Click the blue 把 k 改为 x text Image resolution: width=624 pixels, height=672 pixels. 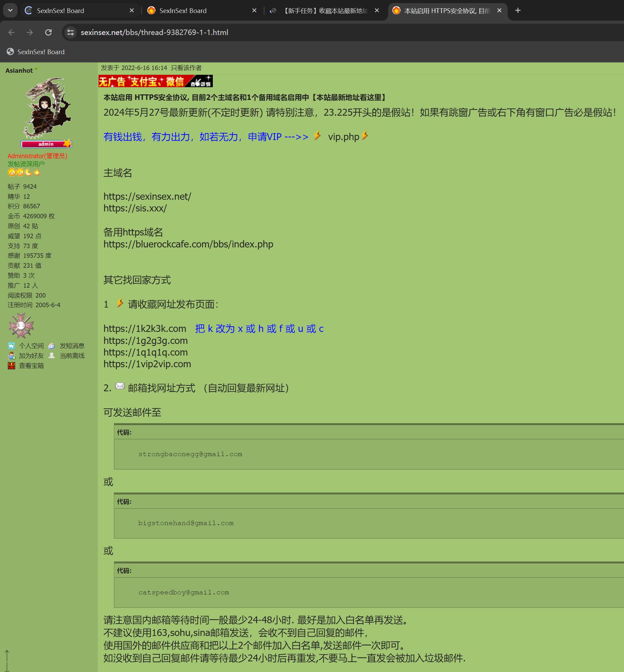pos(259,329)
